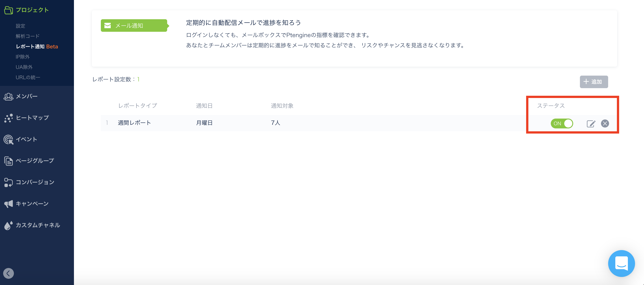Select レポート通知 Beta menu item
The width and height of the screenshot is (644, 285).
(x=37, y=46)
